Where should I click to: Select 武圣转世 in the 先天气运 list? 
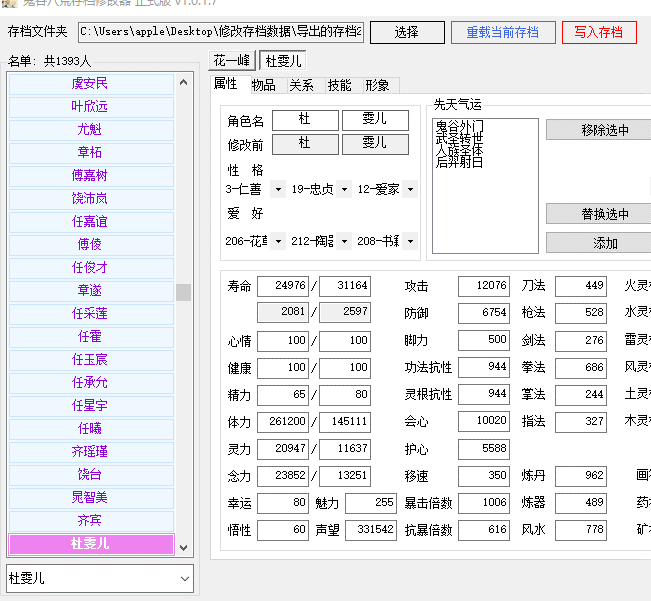pyautogui.click(x=459, y=138)
